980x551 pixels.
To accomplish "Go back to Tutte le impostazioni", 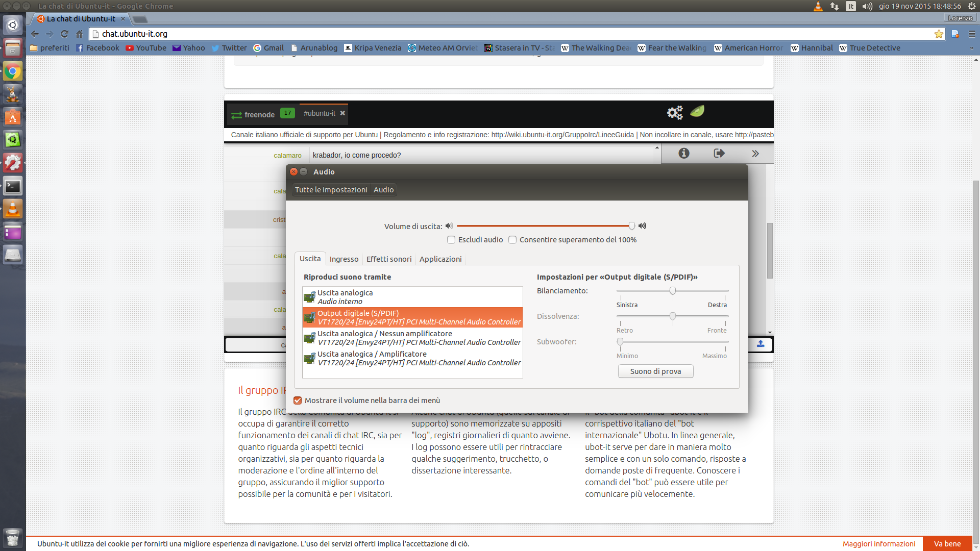I will click(x=331, y=190).
